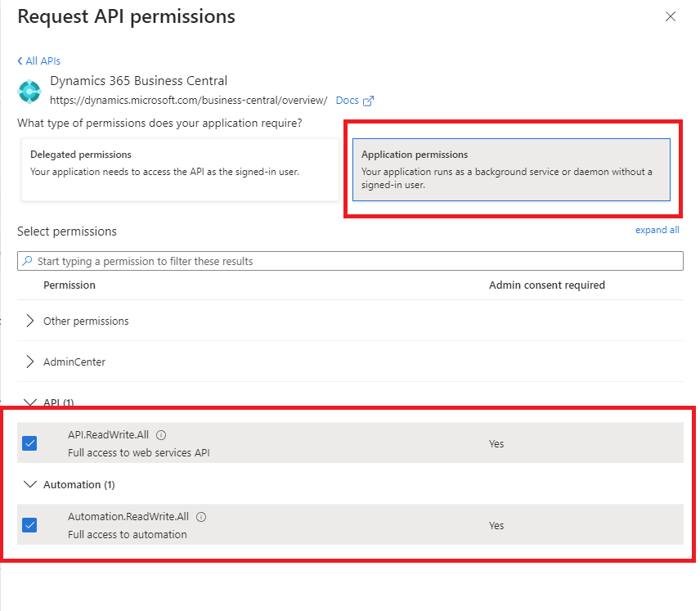Viewport: 700px width, 611px height.
Task: Click the left chevron icon before All APIs
Action: click(20, 61)
